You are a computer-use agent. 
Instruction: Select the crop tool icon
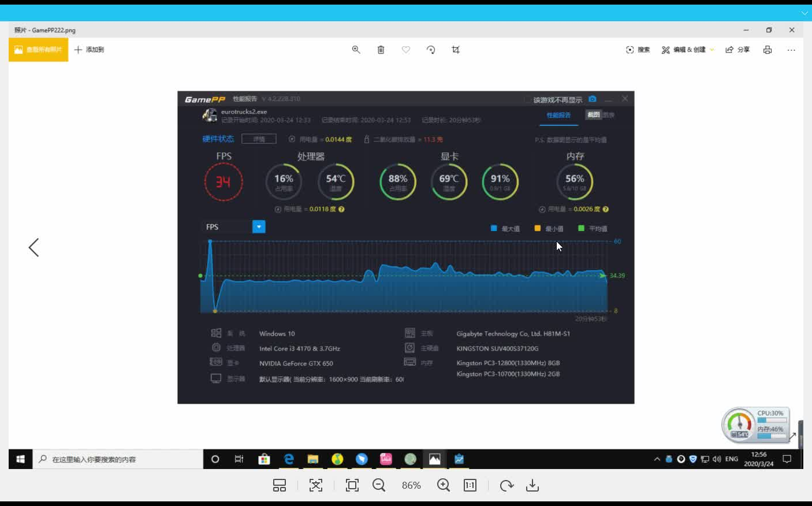coord(456,50)
